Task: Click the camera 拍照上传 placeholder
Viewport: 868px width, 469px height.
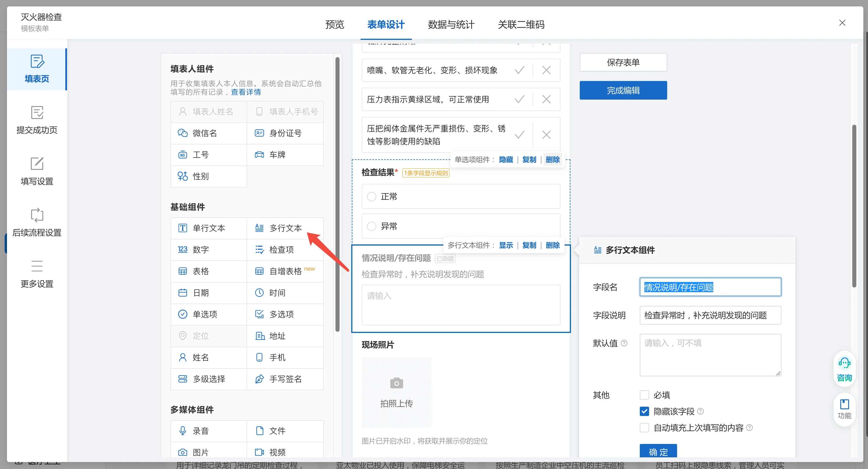Action: tap(396, 392)
